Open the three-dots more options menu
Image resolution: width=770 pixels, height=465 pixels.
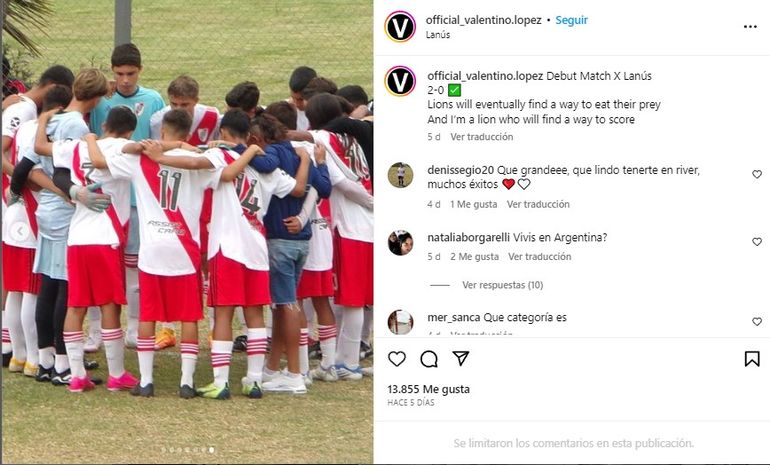click(750, 27)
